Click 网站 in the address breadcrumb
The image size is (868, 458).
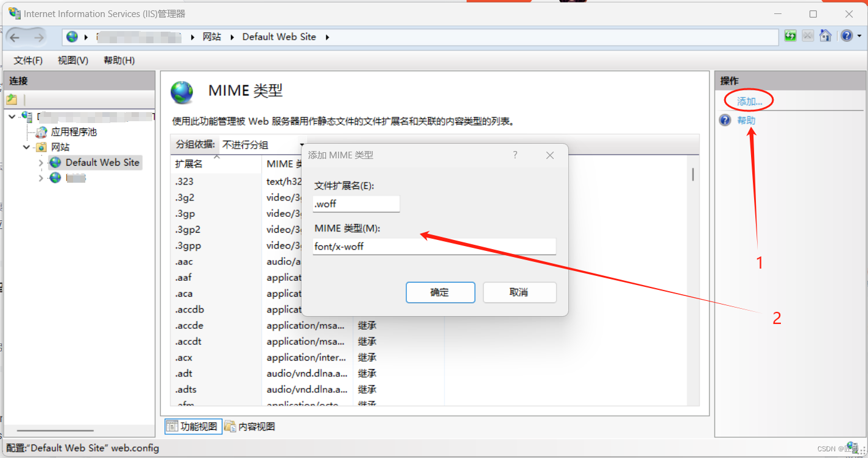pyautogui.click(x=211, y=37)
